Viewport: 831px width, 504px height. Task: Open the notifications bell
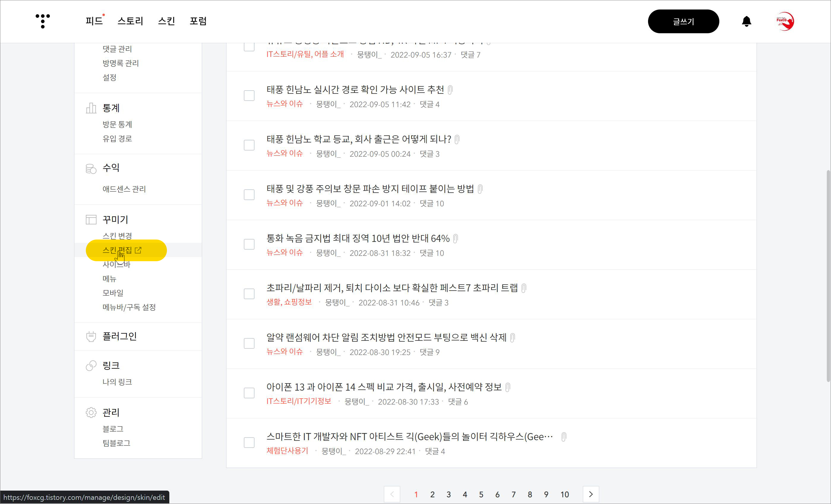tap(746, 21)
